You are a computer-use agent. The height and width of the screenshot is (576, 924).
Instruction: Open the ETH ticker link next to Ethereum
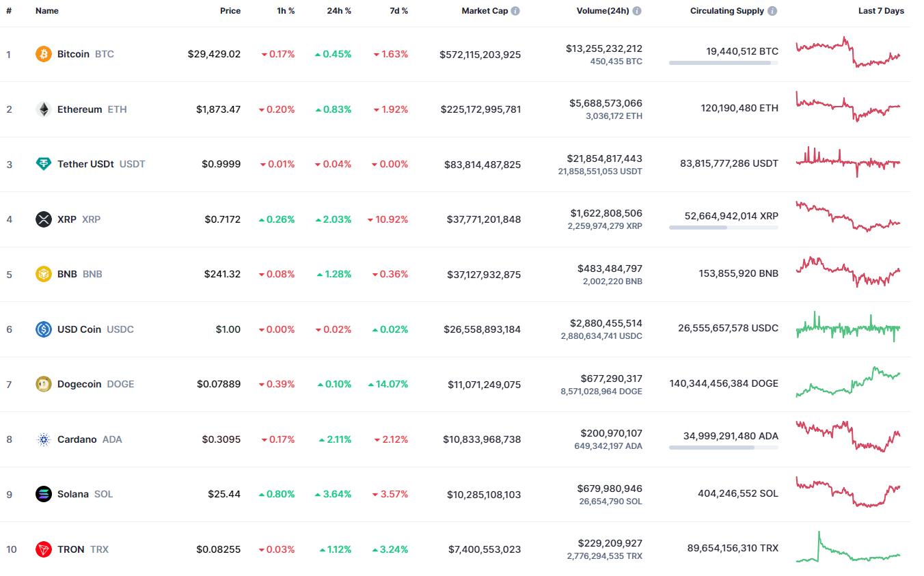(x=116, y=109)
